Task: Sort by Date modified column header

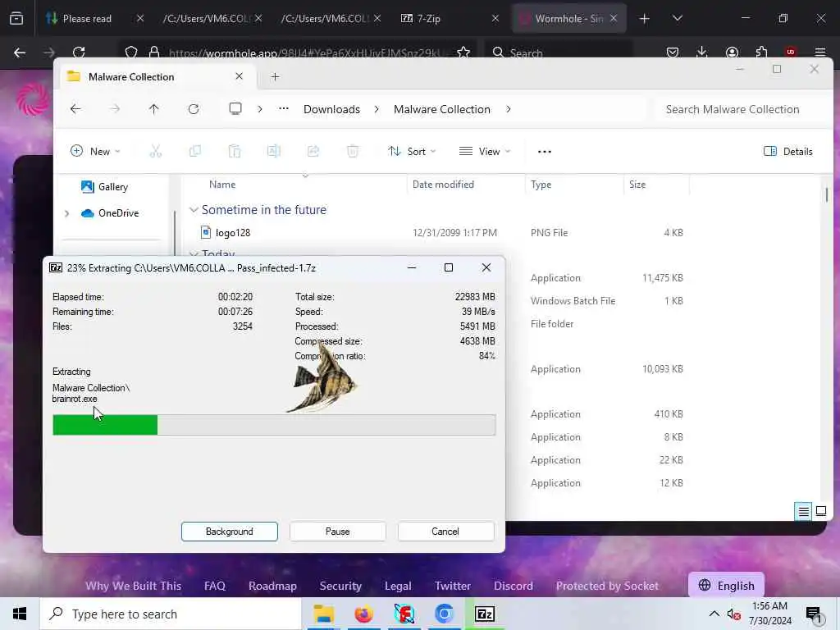Action: [x=443, y=185]
